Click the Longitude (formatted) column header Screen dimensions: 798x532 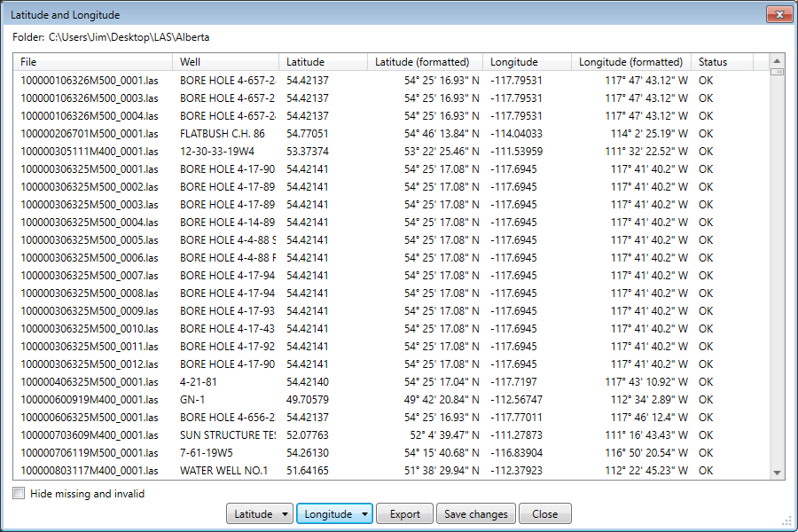tap(631, 61)
